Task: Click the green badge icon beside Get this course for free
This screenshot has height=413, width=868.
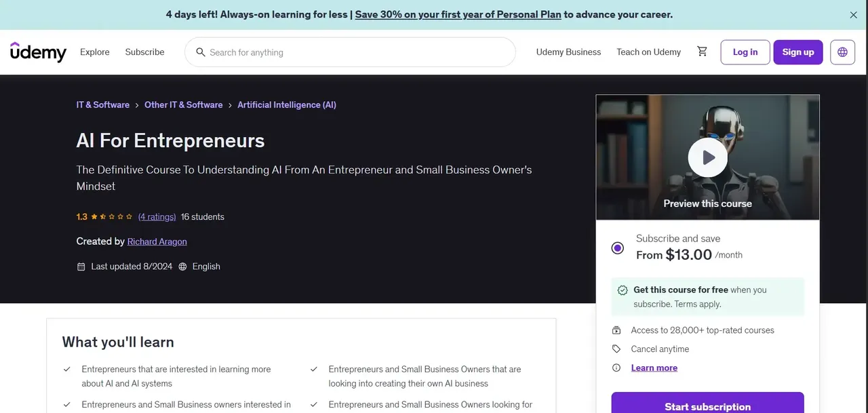Action: (x=623, y=290)
